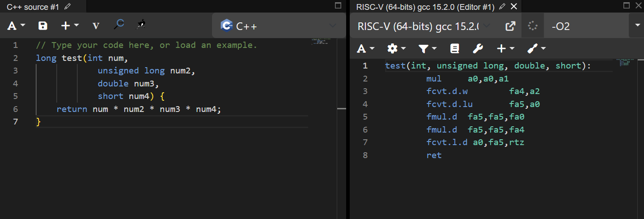644x219 pixels.
Task: Click the 'fcvt.l.d a0,fa5,rtz' line
Action: pyautogui.click(x=475, y=143)
